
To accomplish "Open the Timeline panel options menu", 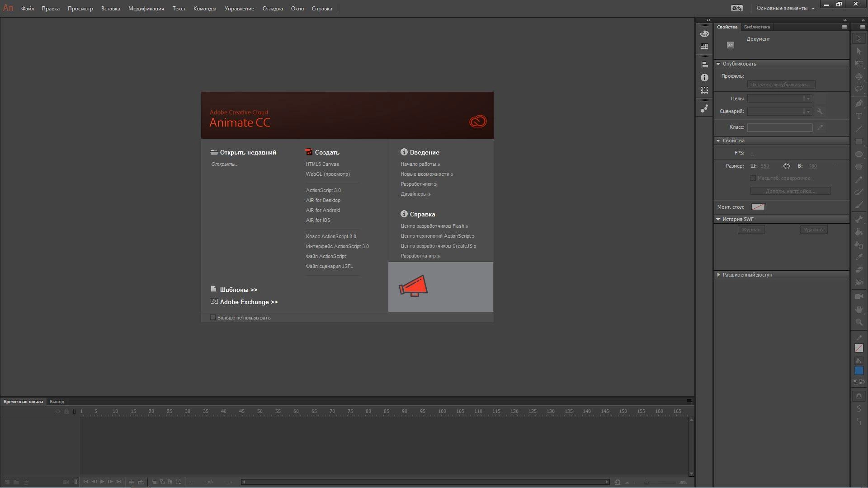I will pos(689,401).
